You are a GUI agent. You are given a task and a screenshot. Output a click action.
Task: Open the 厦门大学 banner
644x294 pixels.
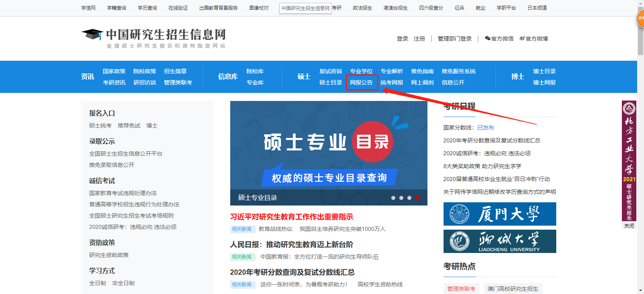[x=500, y=214]
